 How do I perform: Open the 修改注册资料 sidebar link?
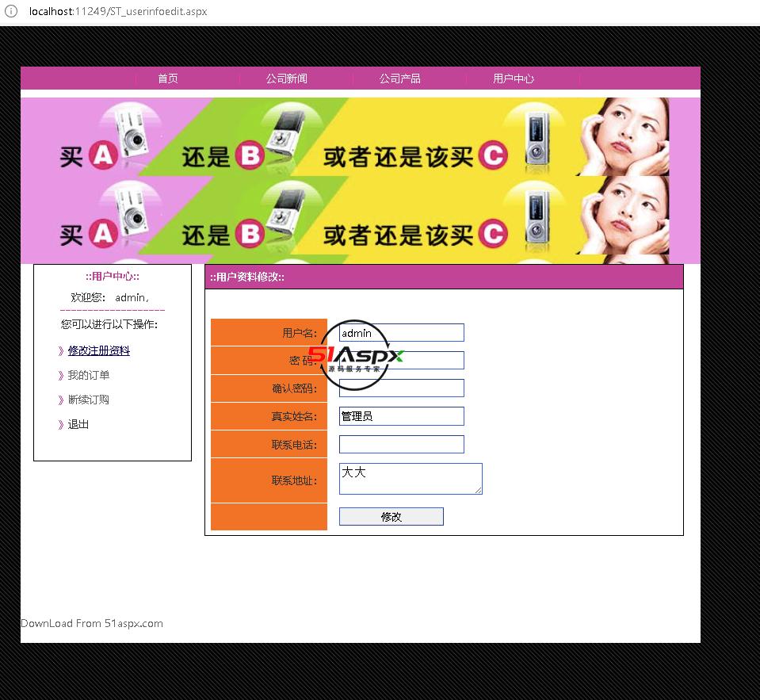click(x=98, y=350)
